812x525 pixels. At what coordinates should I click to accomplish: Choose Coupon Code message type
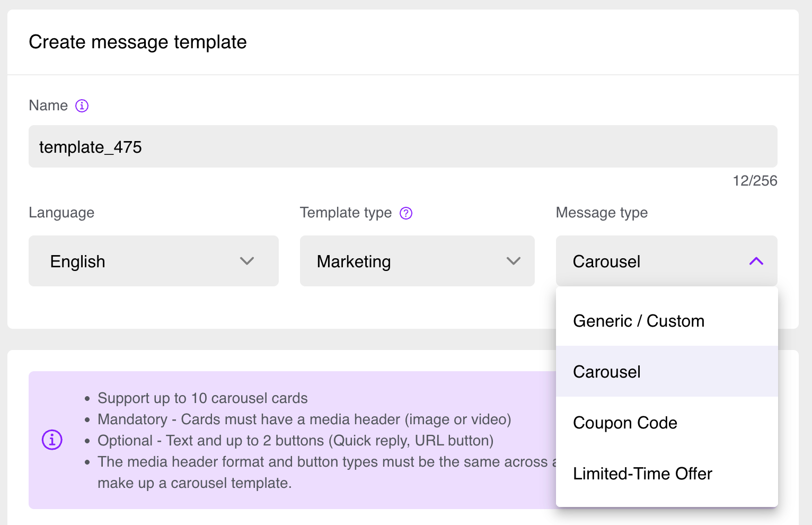click(667, 422)
